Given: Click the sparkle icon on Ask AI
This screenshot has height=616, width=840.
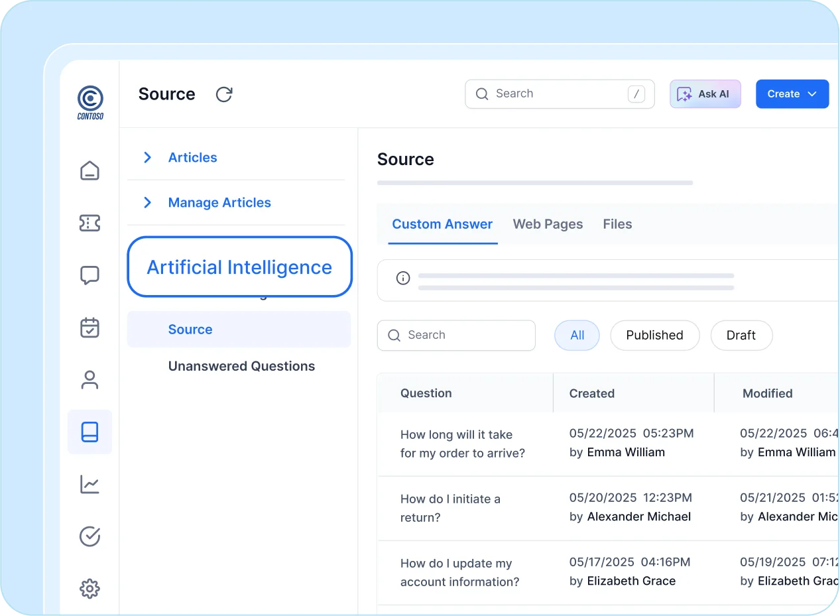Looking at the screenshot, I should (x=684, y=94).
